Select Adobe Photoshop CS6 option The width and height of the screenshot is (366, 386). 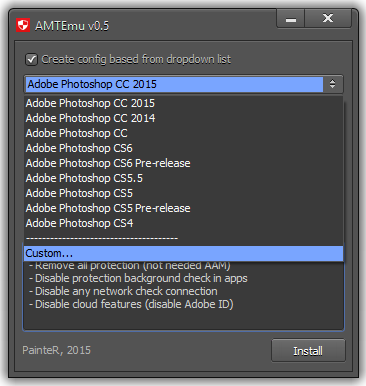(183, 148)
